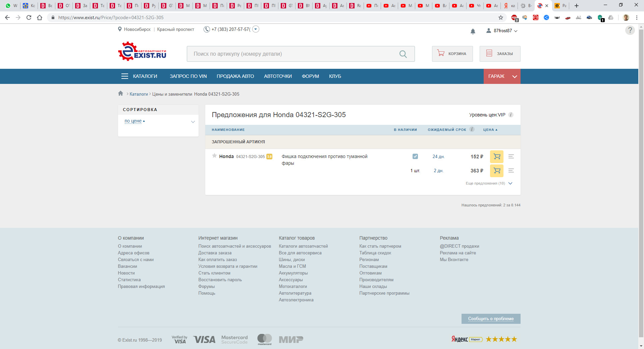
Task: Go to home via breadcrumb house icon
Action: coord(121,93)
